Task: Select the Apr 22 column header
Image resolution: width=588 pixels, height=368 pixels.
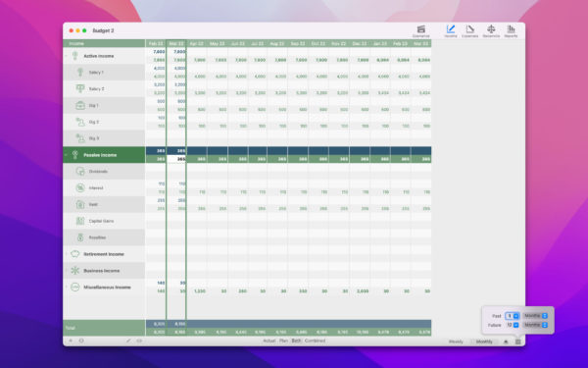Action: (x=197, y=43)
